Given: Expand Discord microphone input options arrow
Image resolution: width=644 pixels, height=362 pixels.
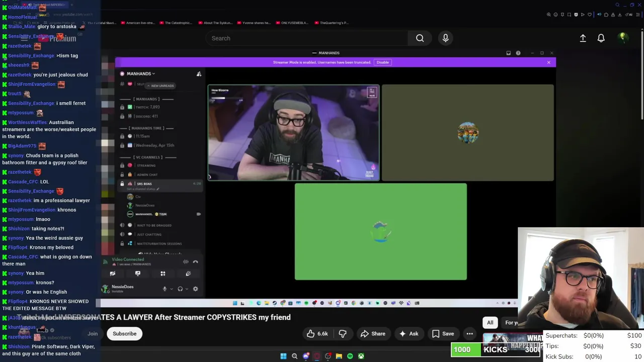Looking at the screenshot, I should click(171, 289).
